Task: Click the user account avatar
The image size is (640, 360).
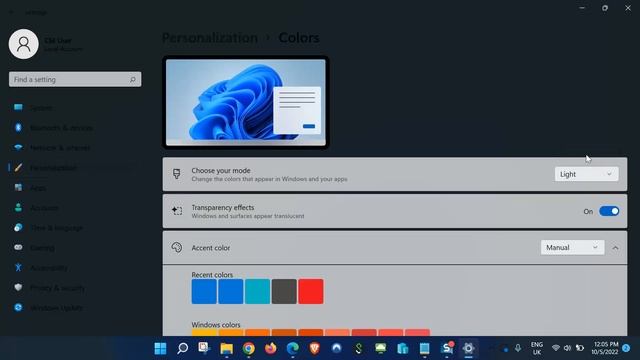Action: 24,44
